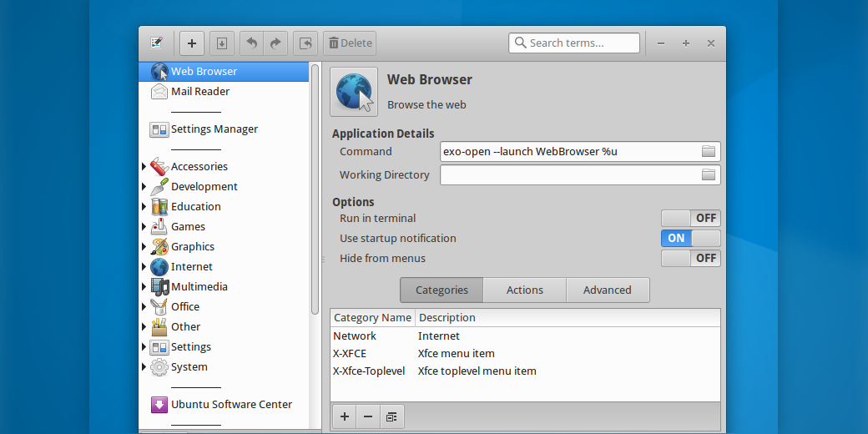Click the Development category icon
868x434 pixels.
pyautogui.click(x=159, y=187)
